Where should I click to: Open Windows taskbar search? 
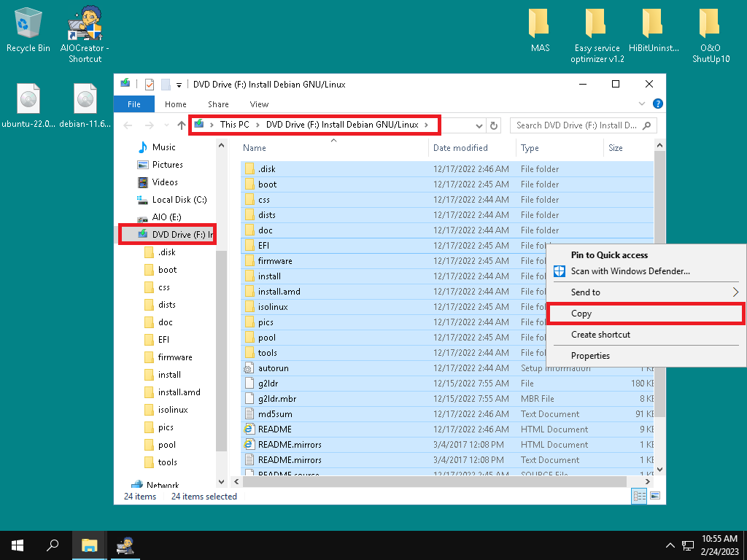point(53,545)
